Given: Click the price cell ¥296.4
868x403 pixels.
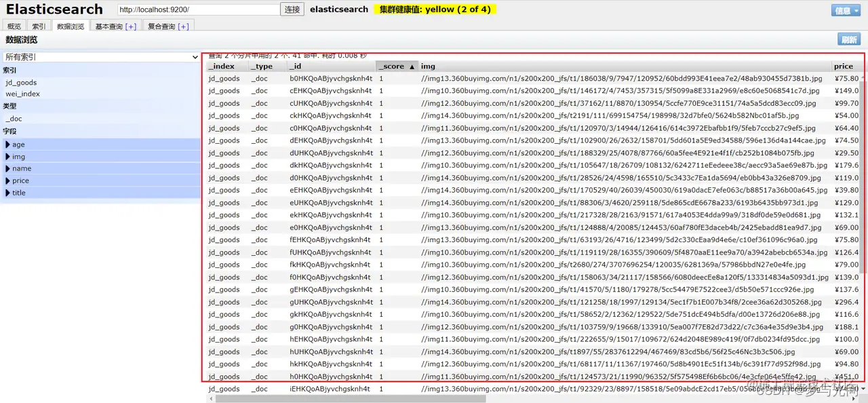Looking at the screenshot, I should click(847, 303).
